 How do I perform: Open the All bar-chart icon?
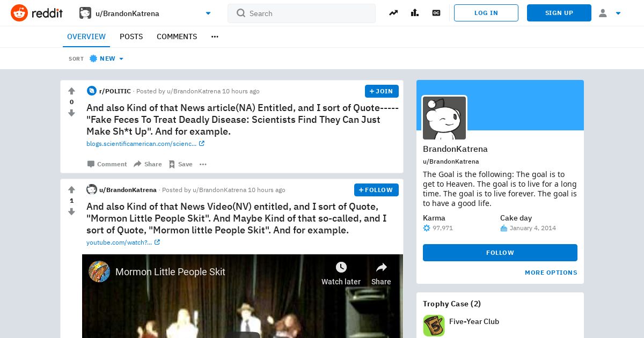[415, 13]
